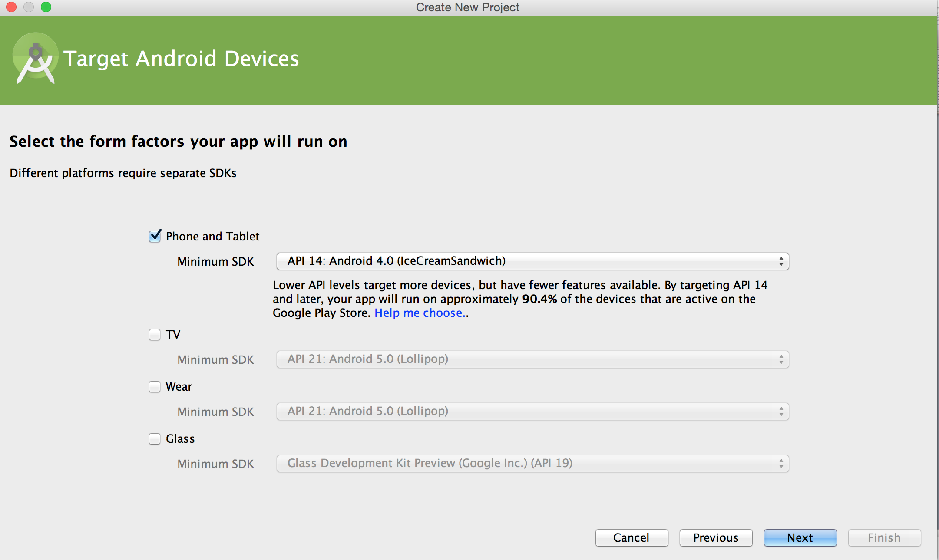Proceed with the Next button
Image resolution: width=939 pixels, height=560 pixels.
[x=800, y=538]
